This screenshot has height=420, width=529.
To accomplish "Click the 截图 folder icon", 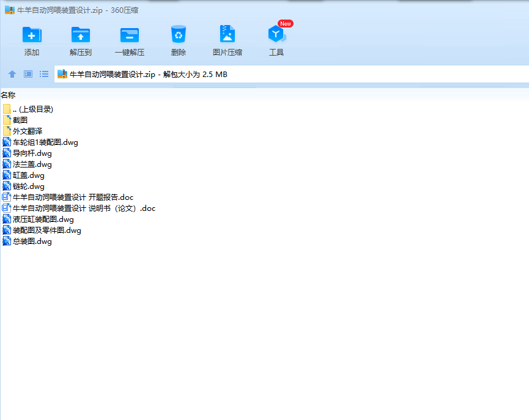I will (7, 120).
